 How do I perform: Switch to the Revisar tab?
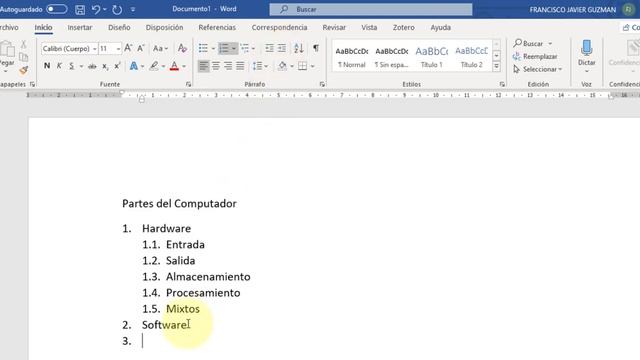pos(334,27)
